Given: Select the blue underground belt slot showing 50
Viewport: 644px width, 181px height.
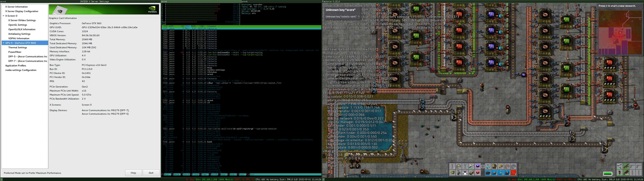Looking at the screenshot, I should point(514,166).
